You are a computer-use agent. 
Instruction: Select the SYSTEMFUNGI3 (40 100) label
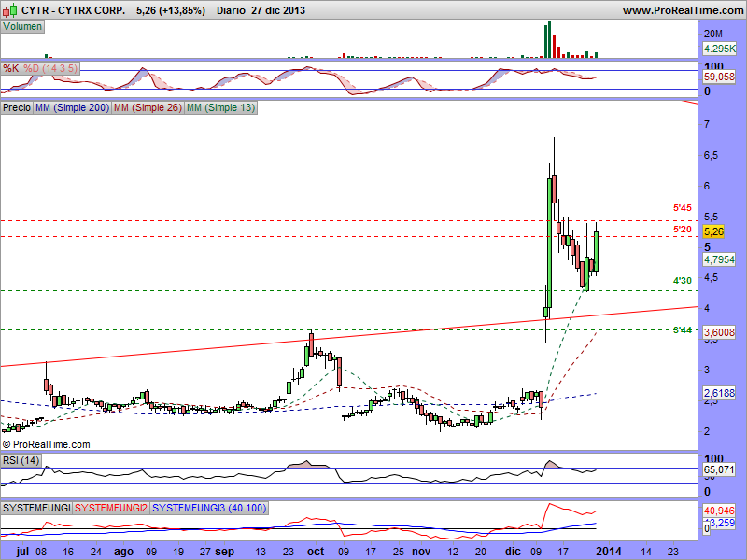(209, 508)
